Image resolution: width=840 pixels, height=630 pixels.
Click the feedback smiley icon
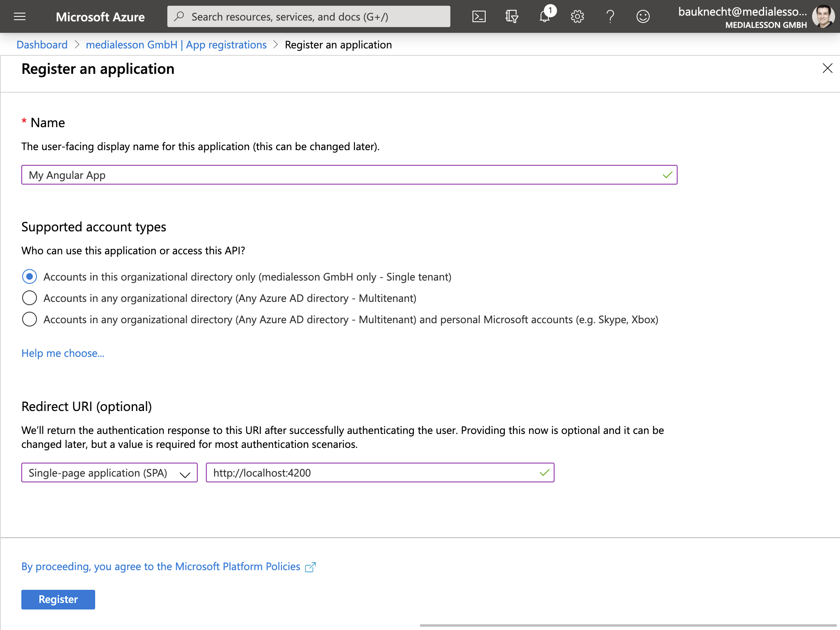click(643, 16)
